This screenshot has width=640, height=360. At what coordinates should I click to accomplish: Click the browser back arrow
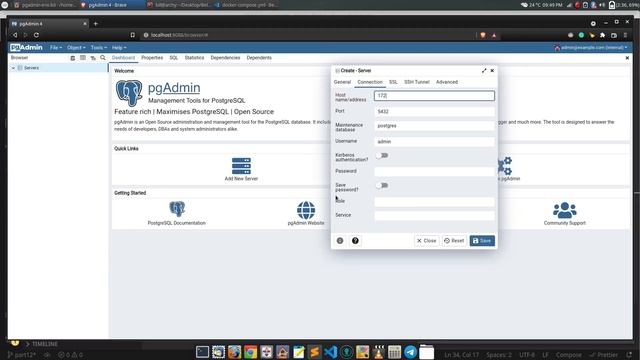pyautogui.click(x=15, y=35)
